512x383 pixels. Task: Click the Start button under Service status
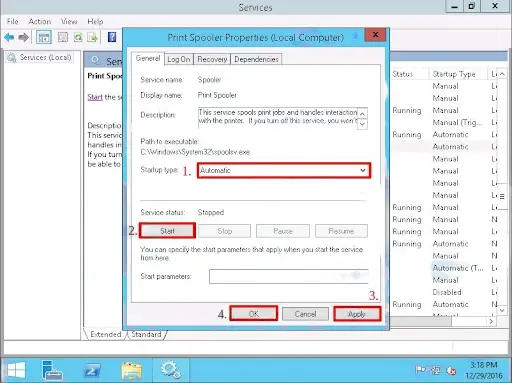[x=167, y=231]
